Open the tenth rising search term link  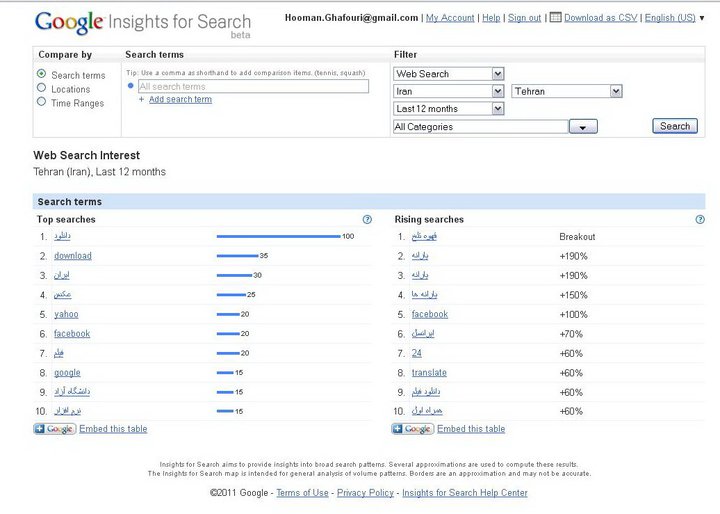(427, 411)
